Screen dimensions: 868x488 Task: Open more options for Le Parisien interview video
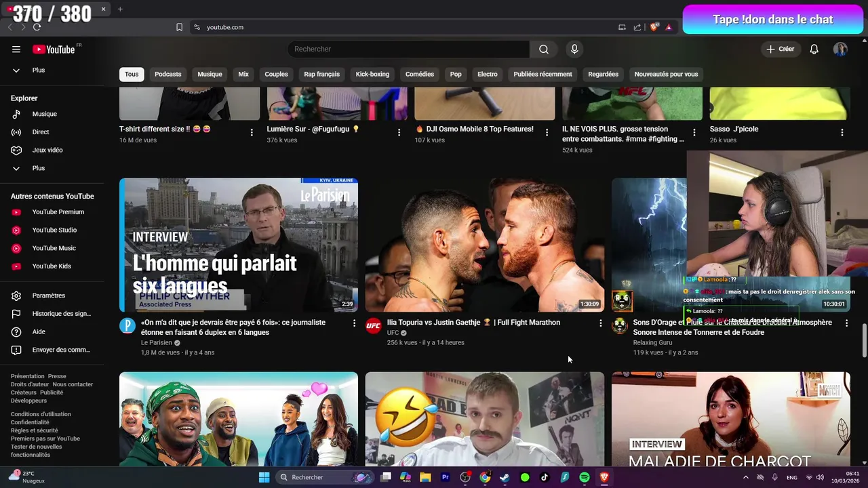click(x=354, y=323)
